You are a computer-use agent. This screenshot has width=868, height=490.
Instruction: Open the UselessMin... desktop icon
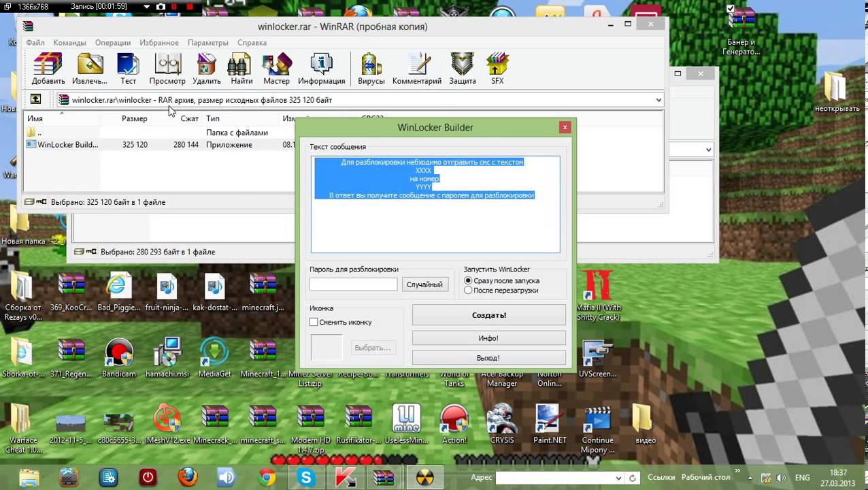tap(406, 424)
